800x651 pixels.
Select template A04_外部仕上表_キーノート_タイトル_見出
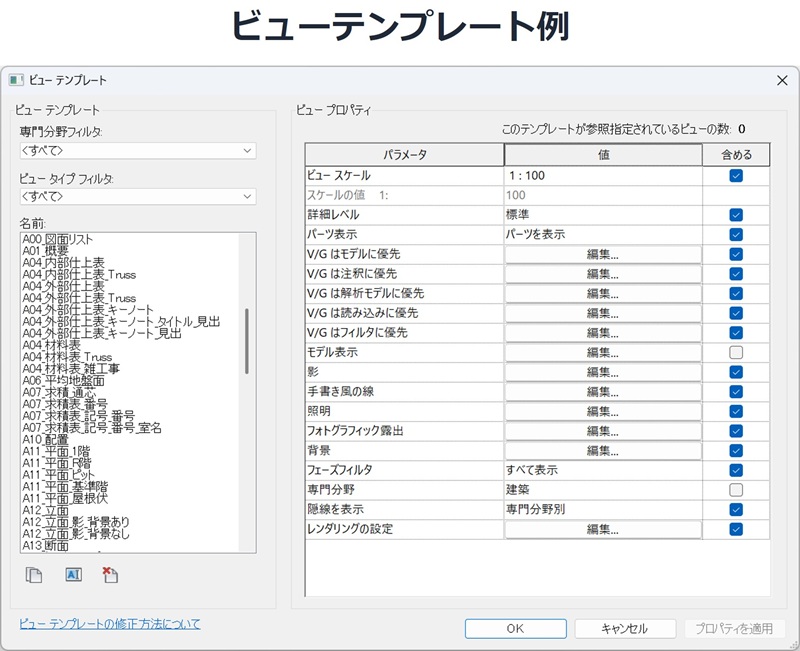[x=121, y=321]
